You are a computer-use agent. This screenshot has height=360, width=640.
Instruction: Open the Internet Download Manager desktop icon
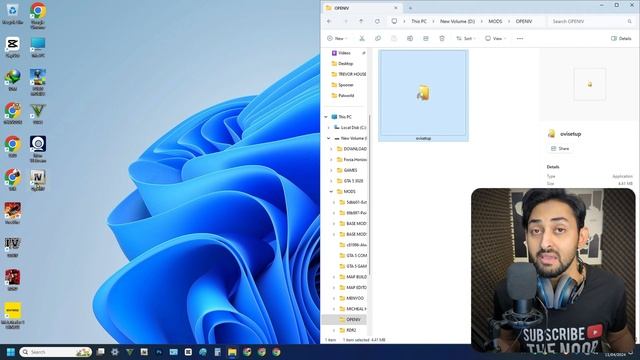(13, 80)
